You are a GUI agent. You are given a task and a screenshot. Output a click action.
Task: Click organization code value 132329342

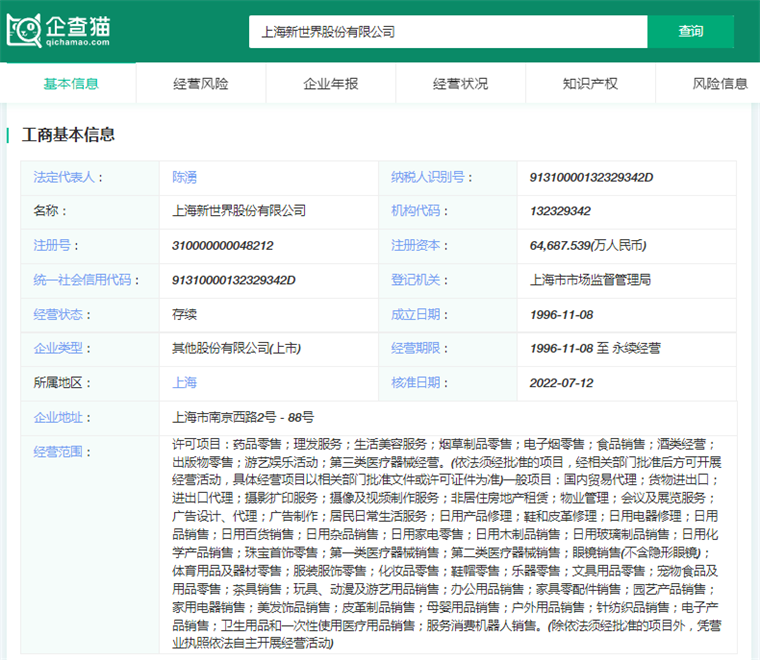tap(560, 211)
